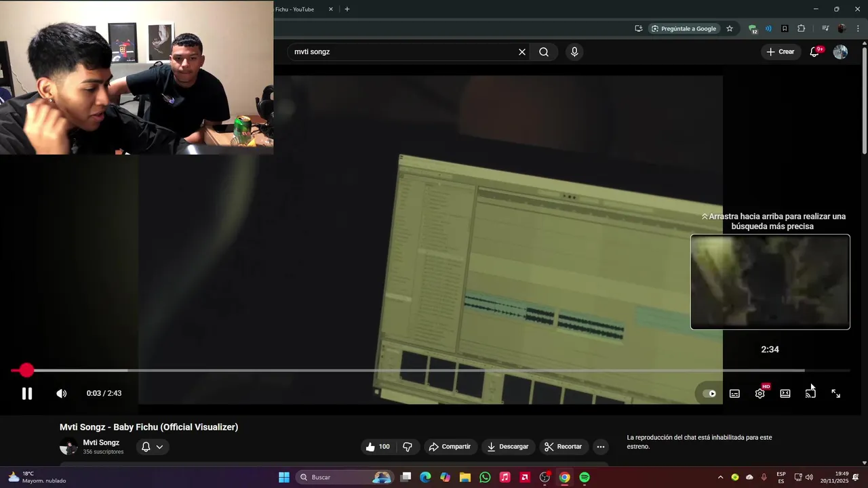The width and height of the screenshot is (868, 488).
Task: Open the blue sound waves extension
Action: click(x=768, y=28)
